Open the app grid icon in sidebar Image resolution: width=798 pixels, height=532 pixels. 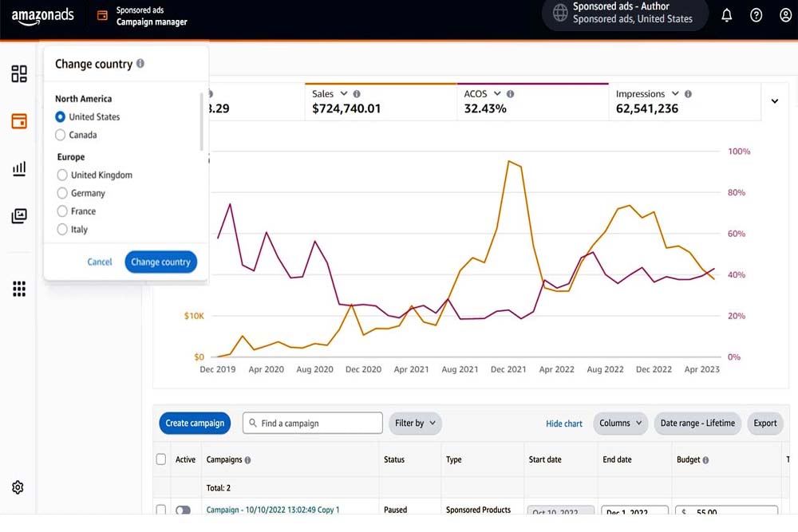click(x=18, y=289)
